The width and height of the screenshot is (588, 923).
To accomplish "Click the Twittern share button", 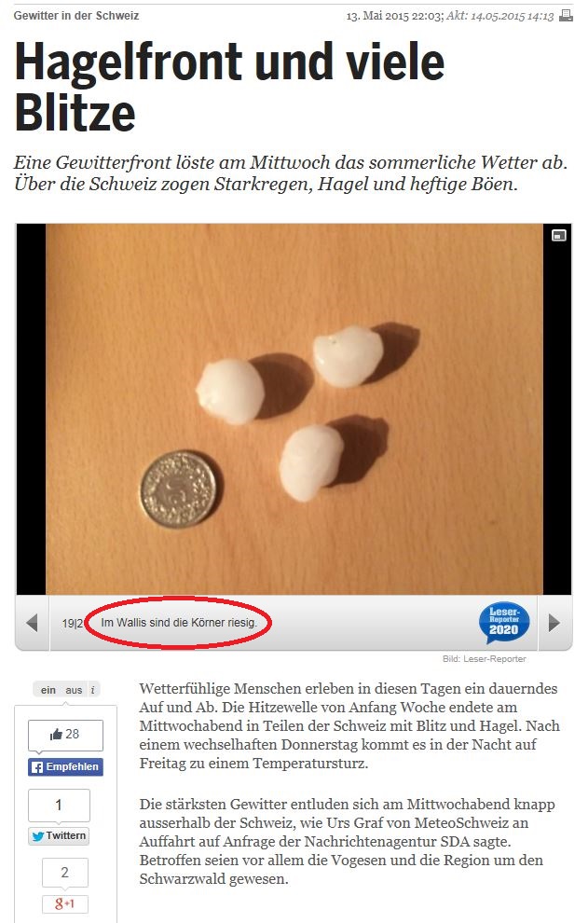I will click(x=59, y=836).
